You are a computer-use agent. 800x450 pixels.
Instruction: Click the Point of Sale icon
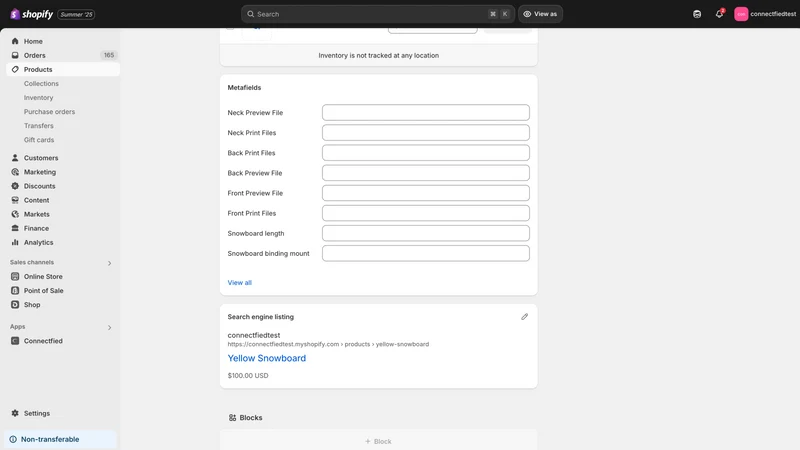click(15, 290)
